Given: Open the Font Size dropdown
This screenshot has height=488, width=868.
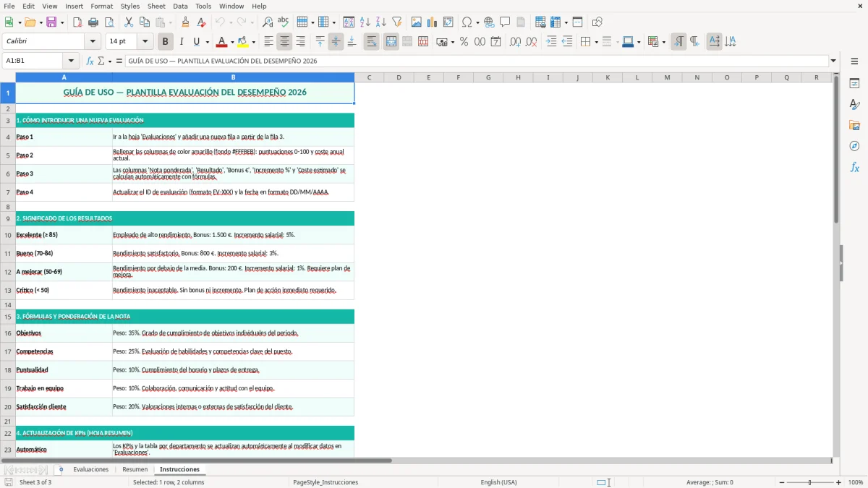Looking at the screenshot, I should pos(145,42).
